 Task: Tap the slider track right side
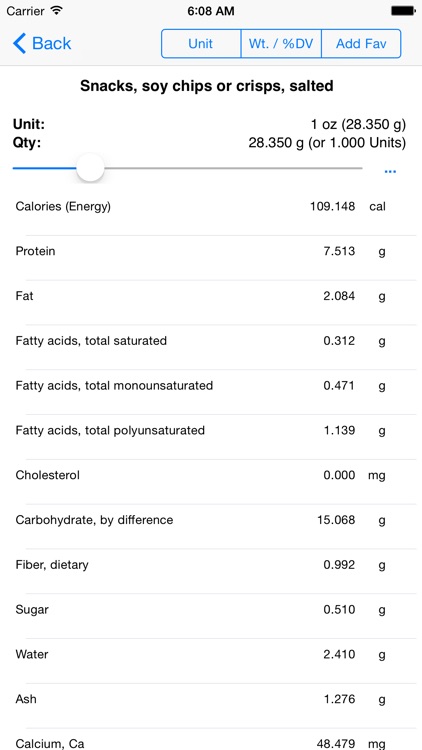tap(233, 168)
